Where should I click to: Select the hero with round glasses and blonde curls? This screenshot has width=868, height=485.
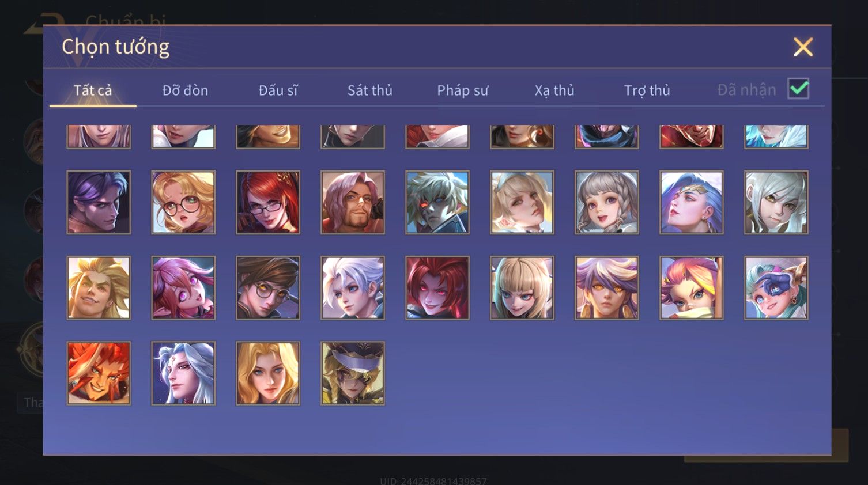[183, 202]
